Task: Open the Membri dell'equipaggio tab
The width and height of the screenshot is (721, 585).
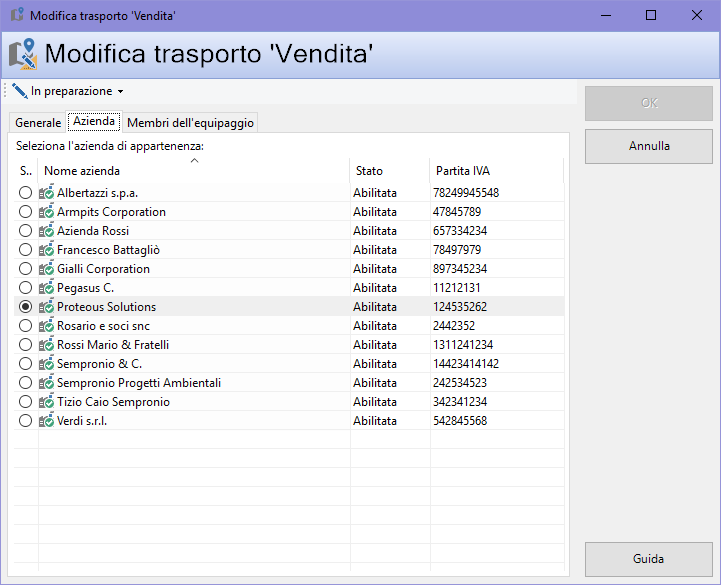Action: [190, 123]
